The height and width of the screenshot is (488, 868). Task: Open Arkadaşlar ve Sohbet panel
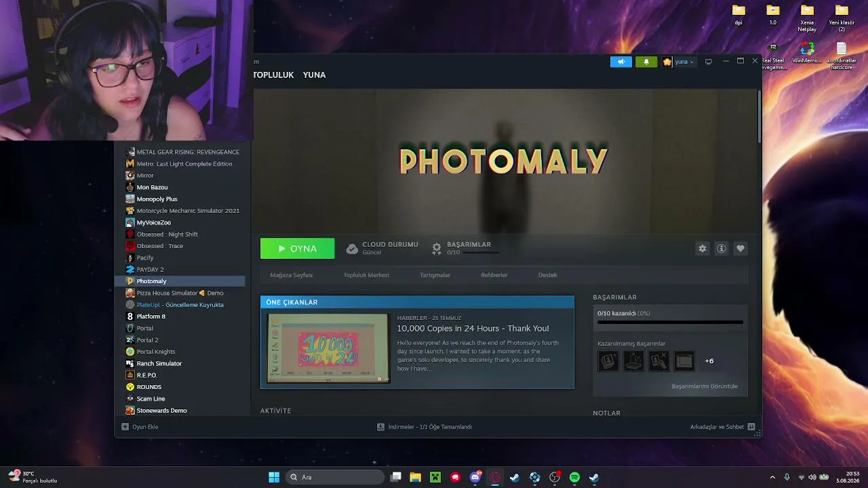pyautogui.click(x=722, y=427)
